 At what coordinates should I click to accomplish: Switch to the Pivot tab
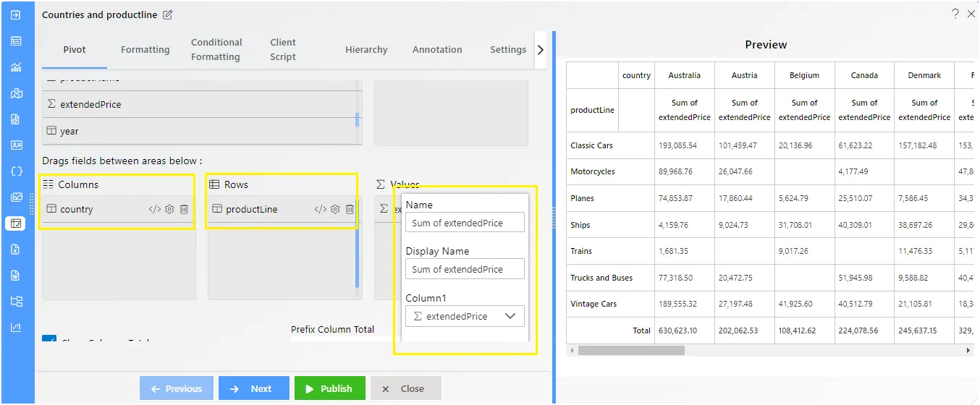coord(75,50)
